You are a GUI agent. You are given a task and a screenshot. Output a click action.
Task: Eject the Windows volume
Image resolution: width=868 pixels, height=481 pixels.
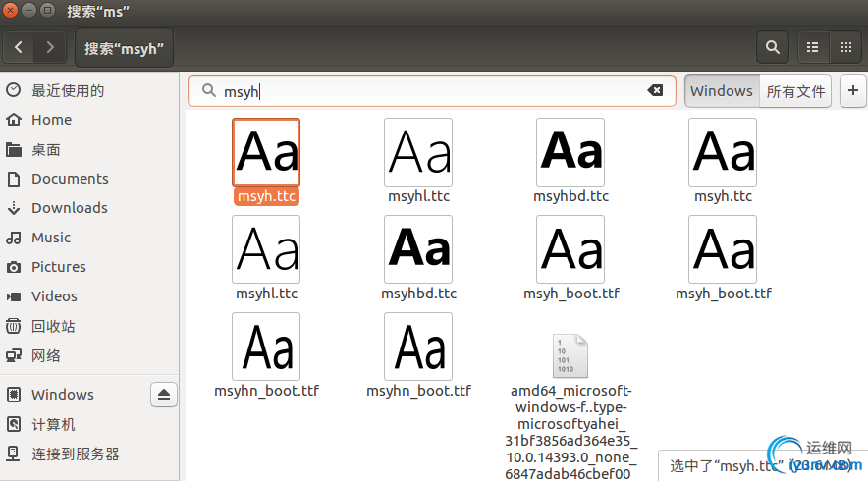click(164, 395)
